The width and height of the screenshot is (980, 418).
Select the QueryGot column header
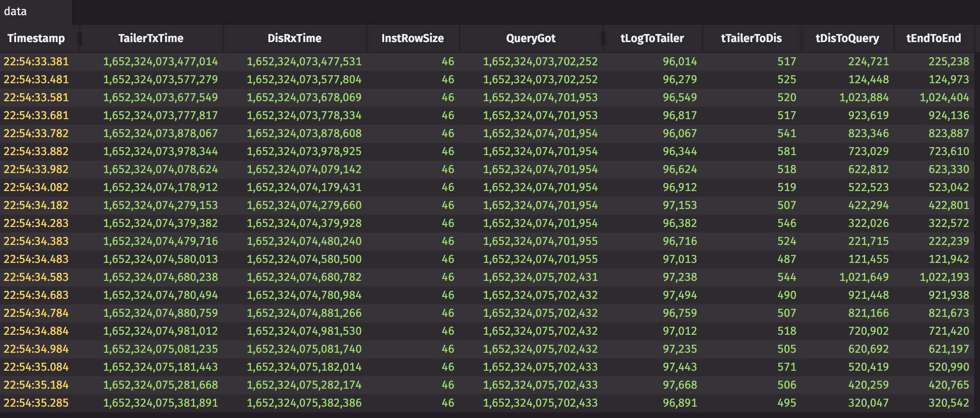[x=531, y=38]
